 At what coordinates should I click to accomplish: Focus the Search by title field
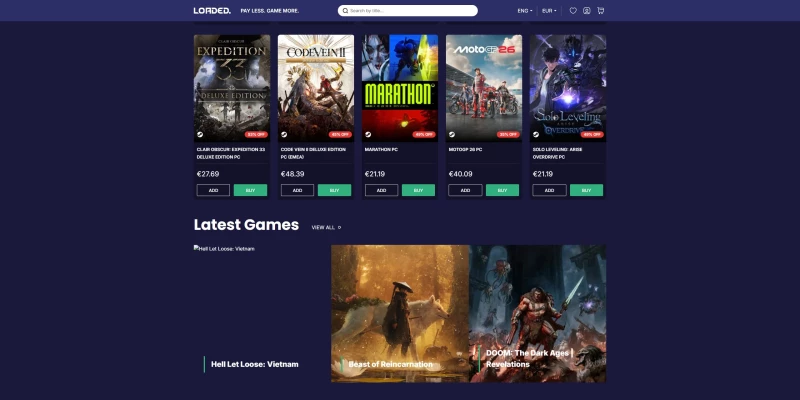(408, 10)
